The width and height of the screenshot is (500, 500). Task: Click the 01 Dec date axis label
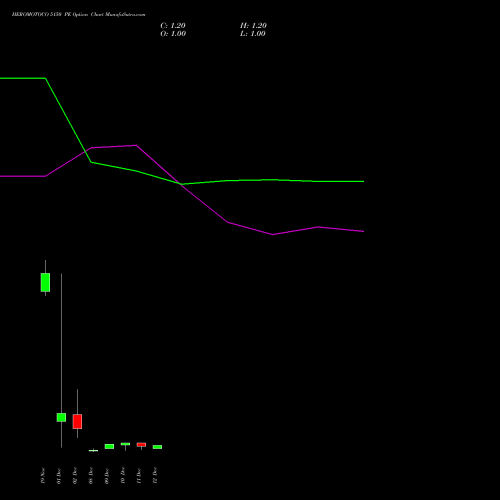[59, 475]
